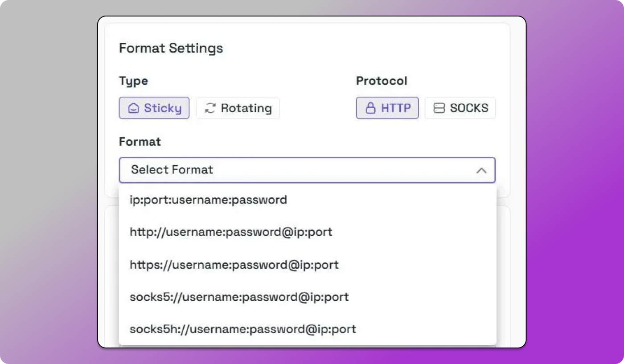
Task: Switch to the Rotating proxy type
Action: [238, 107]
